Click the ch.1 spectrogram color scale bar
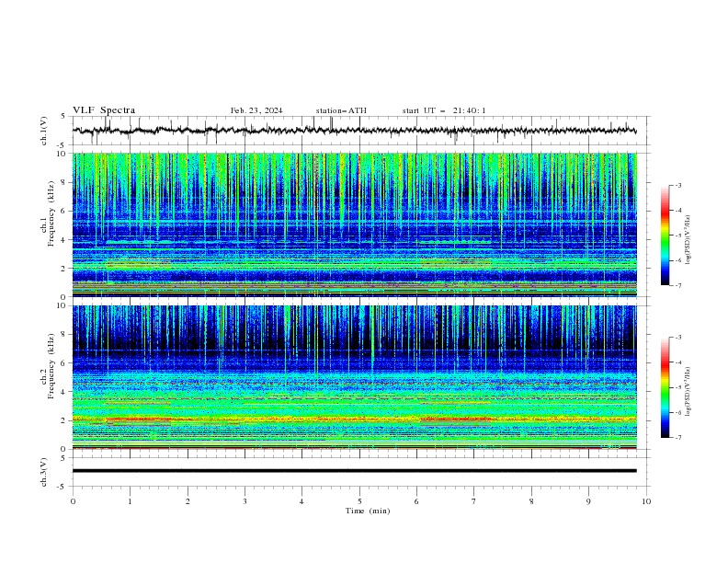 pos(665,236)
